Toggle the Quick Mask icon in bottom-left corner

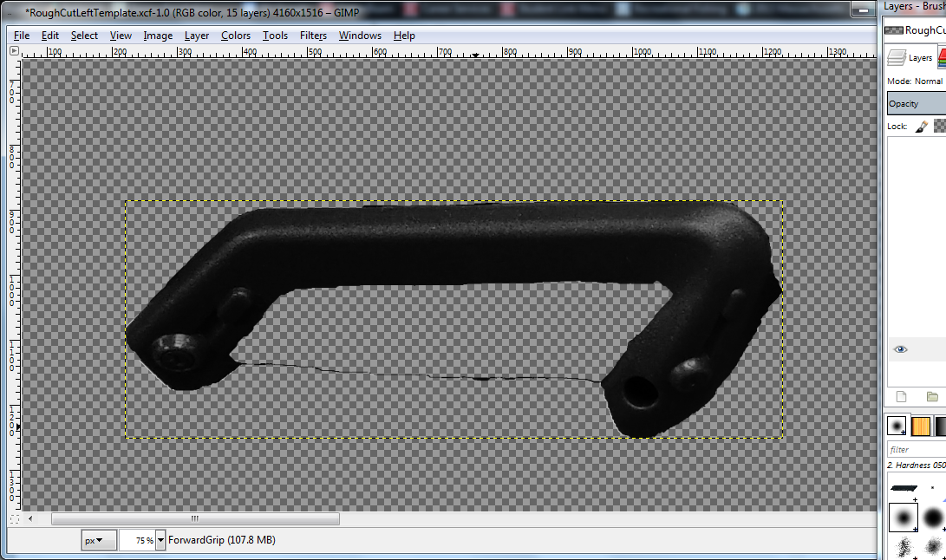click(x=13, y=518)
